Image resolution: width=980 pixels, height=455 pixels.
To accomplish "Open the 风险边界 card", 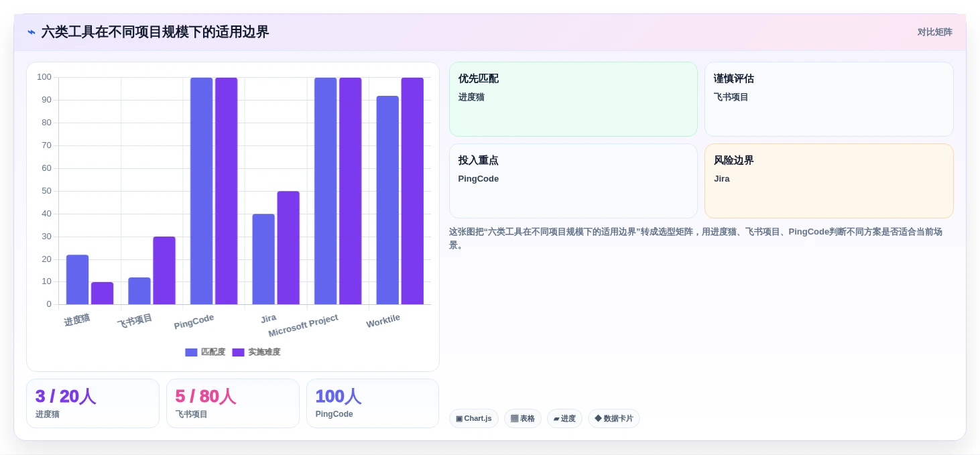I will 829,181.
